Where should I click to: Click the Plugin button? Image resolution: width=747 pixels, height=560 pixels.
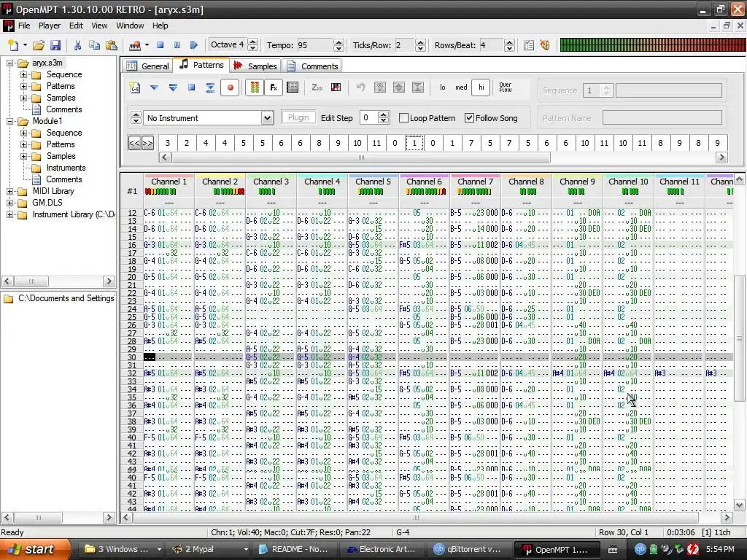298,117
